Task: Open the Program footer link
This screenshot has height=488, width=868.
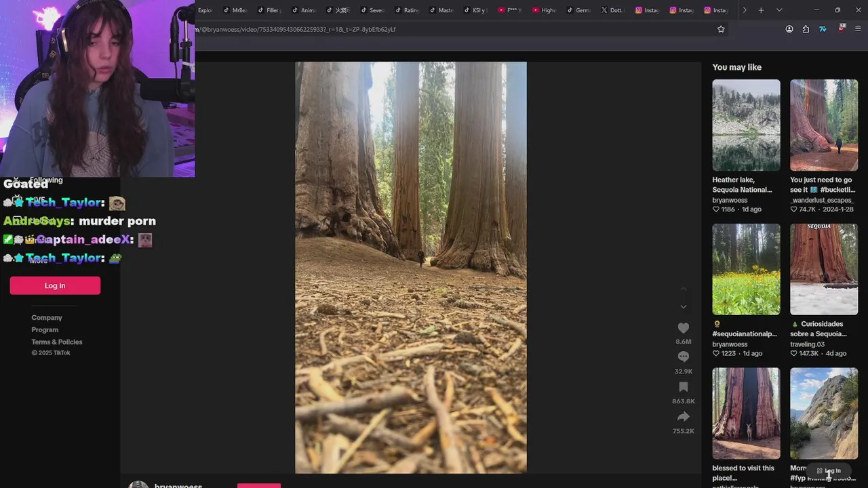Action: [x=45, y=329]
